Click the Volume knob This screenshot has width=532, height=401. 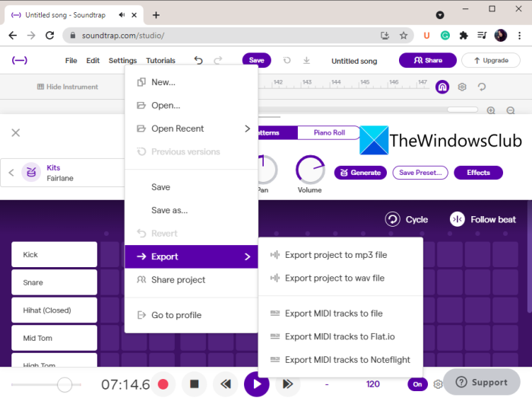click(310, 170)
